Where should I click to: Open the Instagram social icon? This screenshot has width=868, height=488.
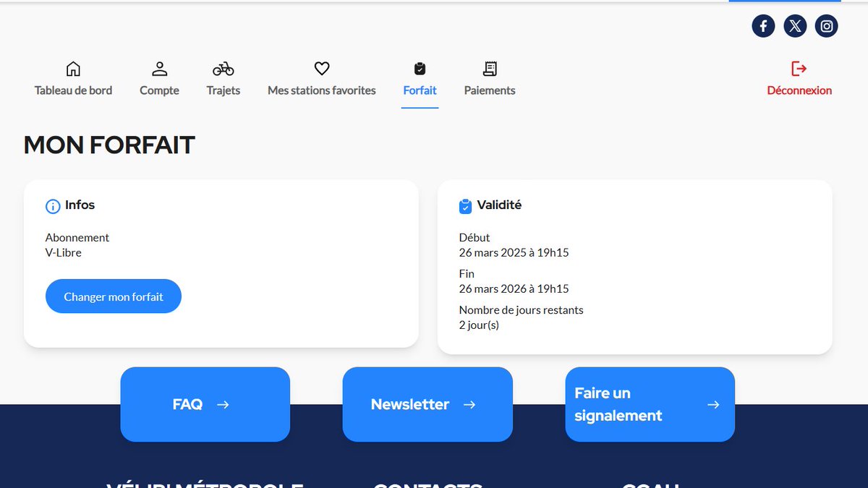827,26
